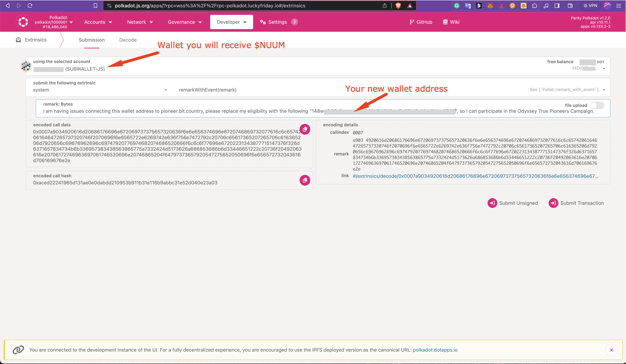Open the extensions puzzle piece menu

[535, 6]
